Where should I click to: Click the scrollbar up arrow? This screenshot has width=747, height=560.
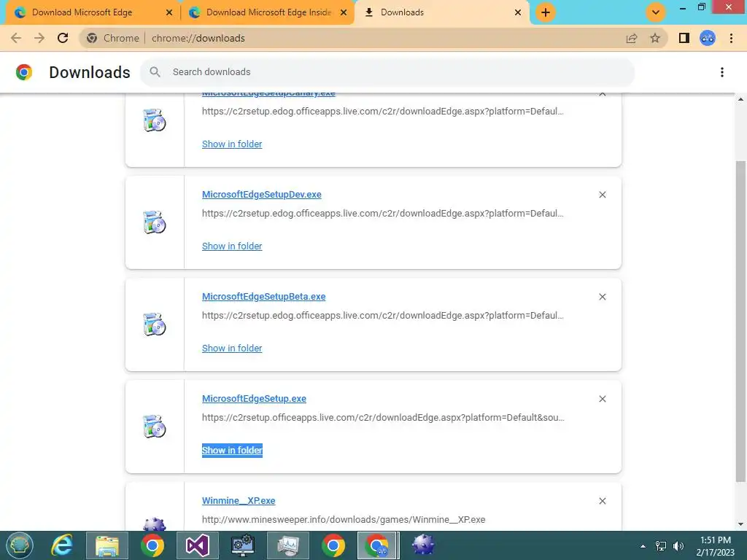click(x=740, y=99)
